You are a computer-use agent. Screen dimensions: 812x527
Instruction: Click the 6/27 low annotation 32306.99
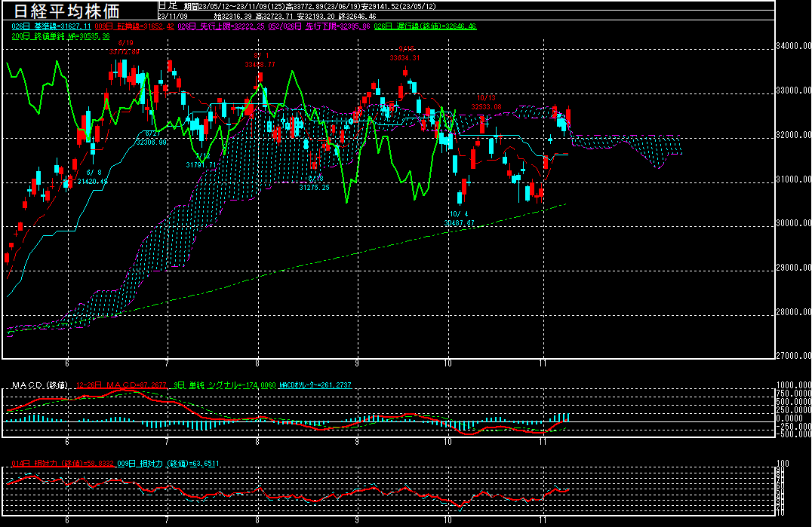click(x=151, y=138)
